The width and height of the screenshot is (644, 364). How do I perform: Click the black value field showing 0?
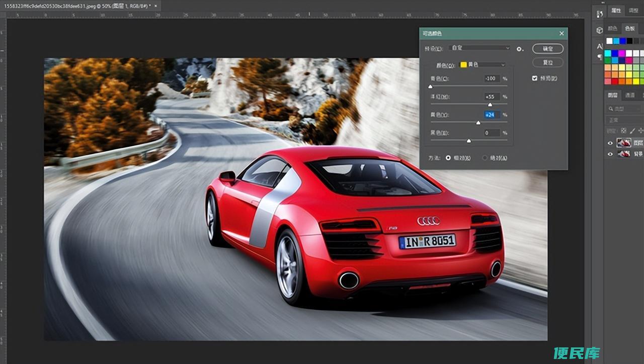[492, 133]
